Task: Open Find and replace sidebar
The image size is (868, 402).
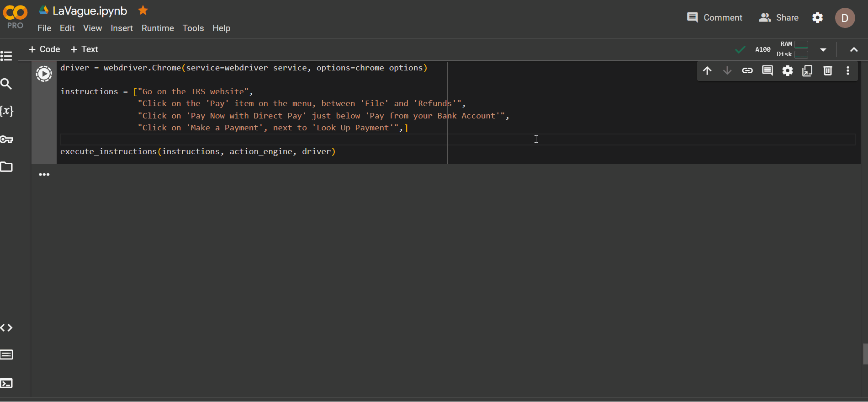Action: [6, 84]
